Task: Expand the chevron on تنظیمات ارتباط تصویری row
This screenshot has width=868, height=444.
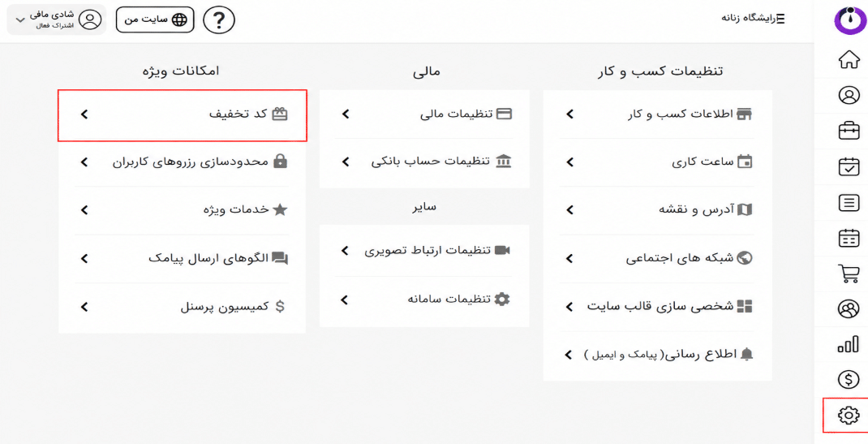Action: [344, 251]
